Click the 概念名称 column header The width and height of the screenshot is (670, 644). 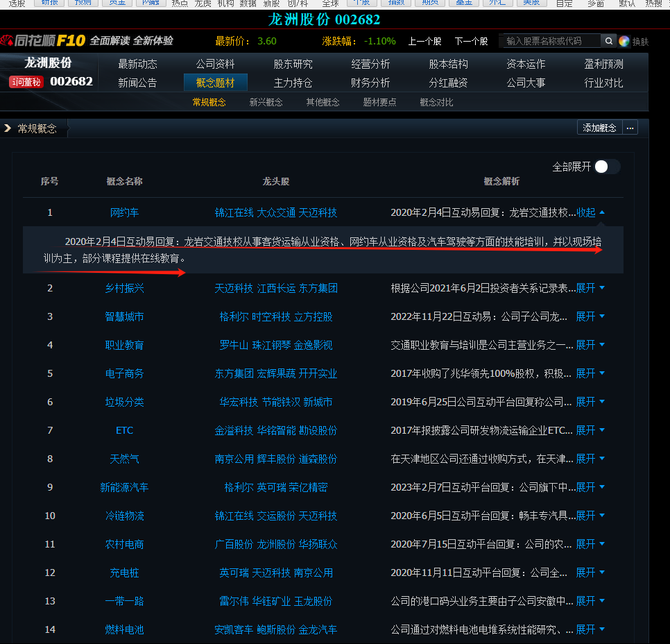(124, 181)
